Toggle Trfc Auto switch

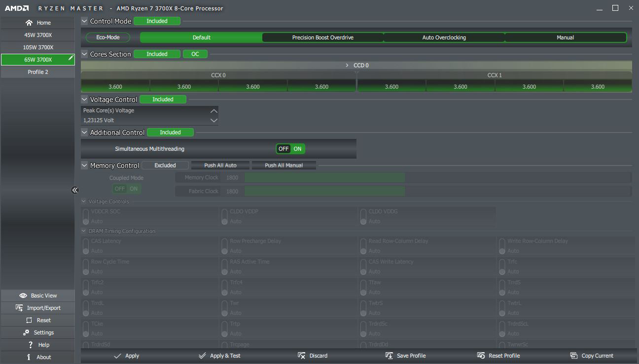[x=502, y=266]
